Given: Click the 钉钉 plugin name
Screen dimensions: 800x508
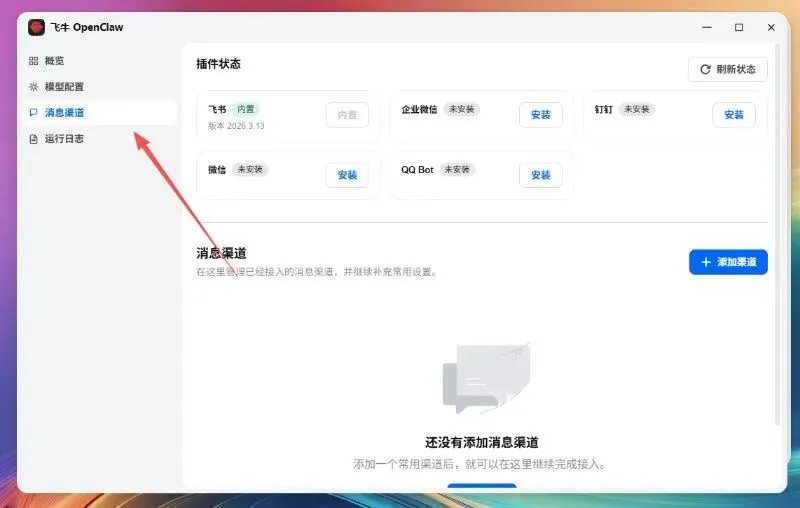Looking at the screenshot, I should coord(604,109).
